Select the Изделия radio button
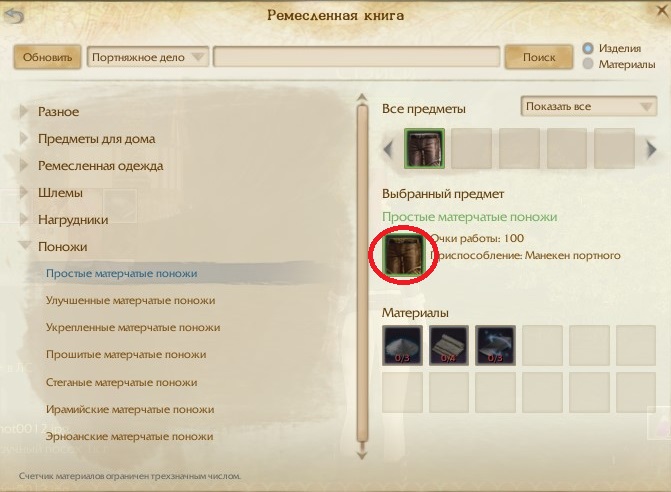The width and height of the screenshot is (671, 492). pyautogui.click(x=588, y=48)
